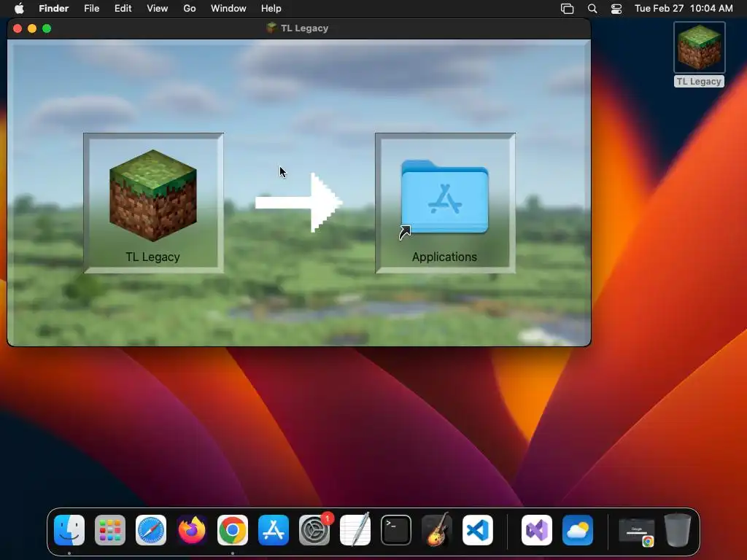Open the View menu
This screenshot has width=747, height=560.
click(158, 8)
